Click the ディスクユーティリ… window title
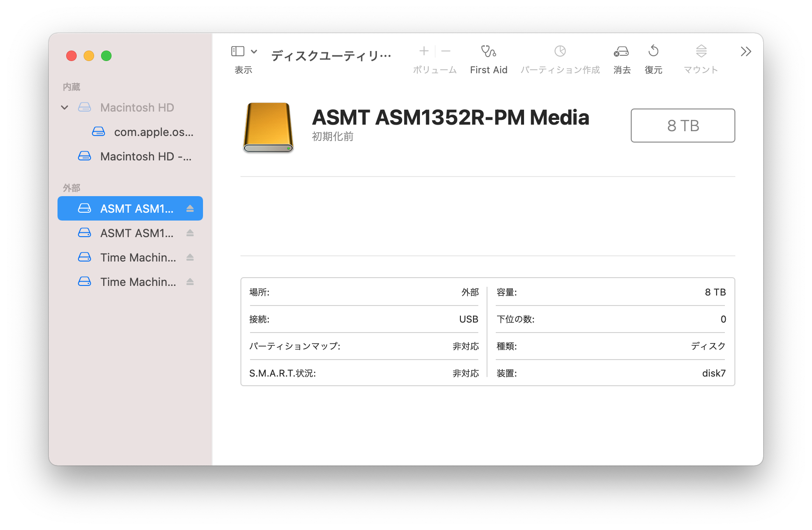The height and width of the screenshot is (530, 812). pyautogui.click(x=331, y=56)
